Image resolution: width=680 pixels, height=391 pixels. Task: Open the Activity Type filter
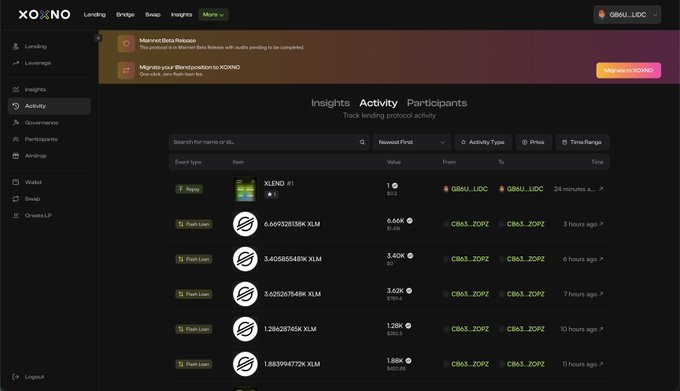click(x=483, y=142)
